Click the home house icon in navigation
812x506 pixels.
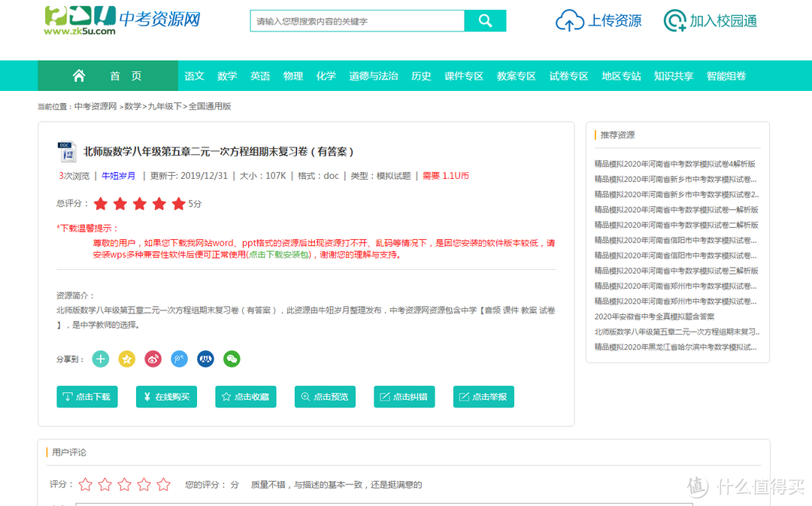79,76
